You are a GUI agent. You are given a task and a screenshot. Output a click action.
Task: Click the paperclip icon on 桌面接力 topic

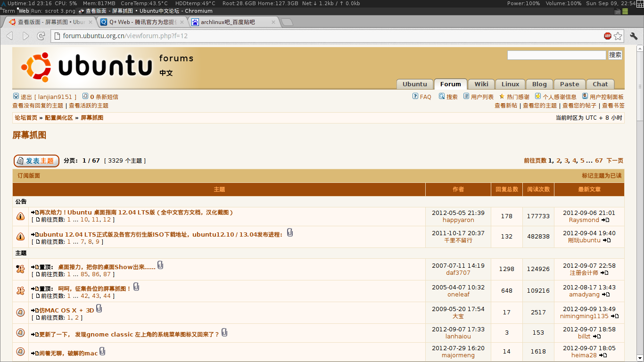[160, 265]
